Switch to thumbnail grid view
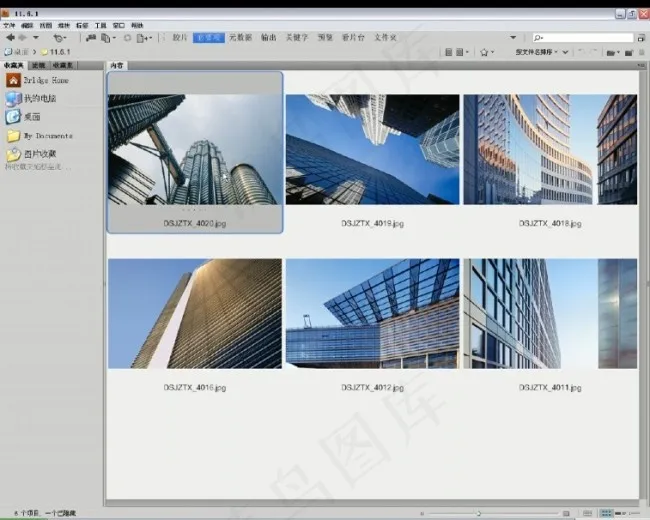The image size is (650, 520). pyautogui.click(x=606, y=513)
